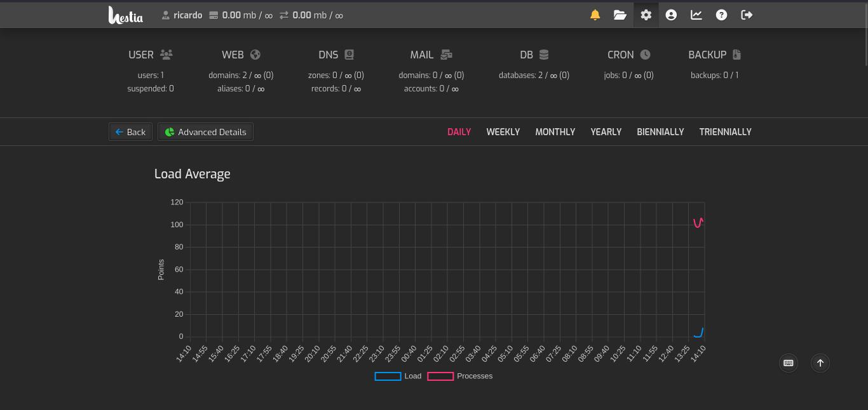The width and height of the screenshot is (868, 410).
Task: Open Advanced Details
Action: (205, 132)
